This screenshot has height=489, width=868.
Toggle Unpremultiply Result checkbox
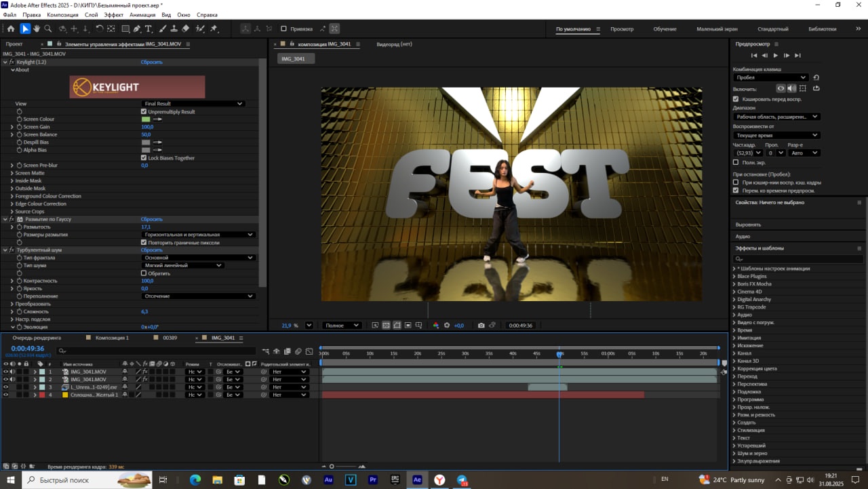pos(144,111)
